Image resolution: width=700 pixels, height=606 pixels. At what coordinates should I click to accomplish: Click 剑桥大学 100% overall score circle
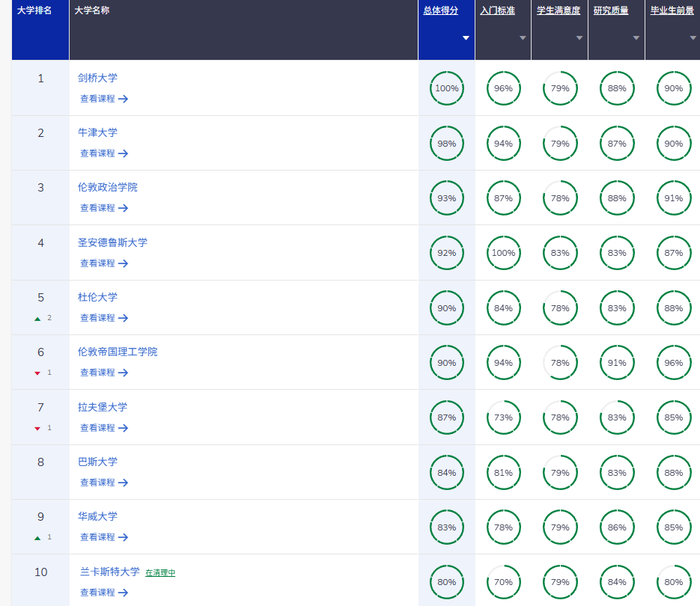447,88
